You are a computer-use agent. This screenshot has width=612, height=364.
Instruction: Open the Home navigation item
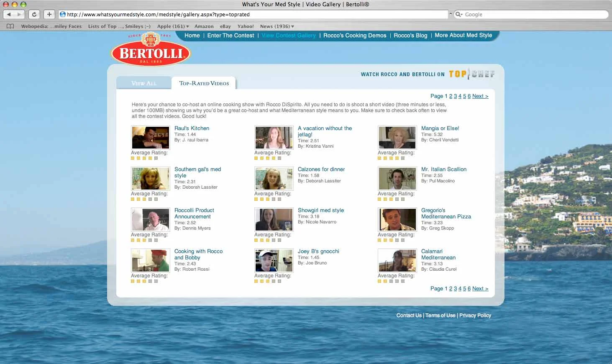[192, 36]
